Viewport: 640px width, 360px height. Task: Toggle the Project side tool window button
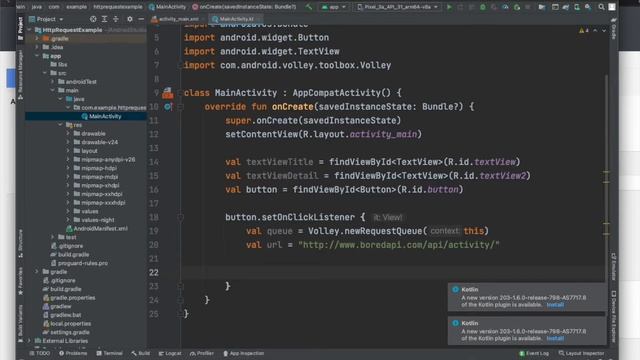point(20,29)
